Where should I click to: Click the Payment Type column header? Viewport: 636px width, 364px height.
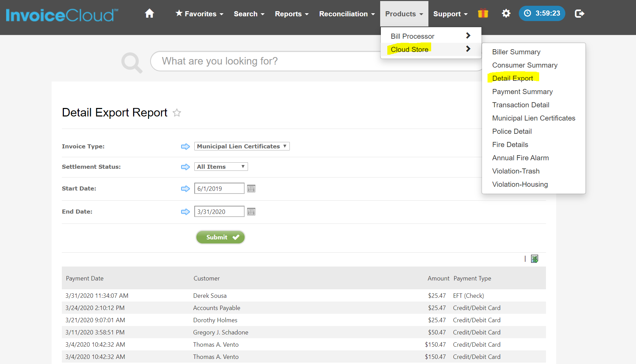472,278
